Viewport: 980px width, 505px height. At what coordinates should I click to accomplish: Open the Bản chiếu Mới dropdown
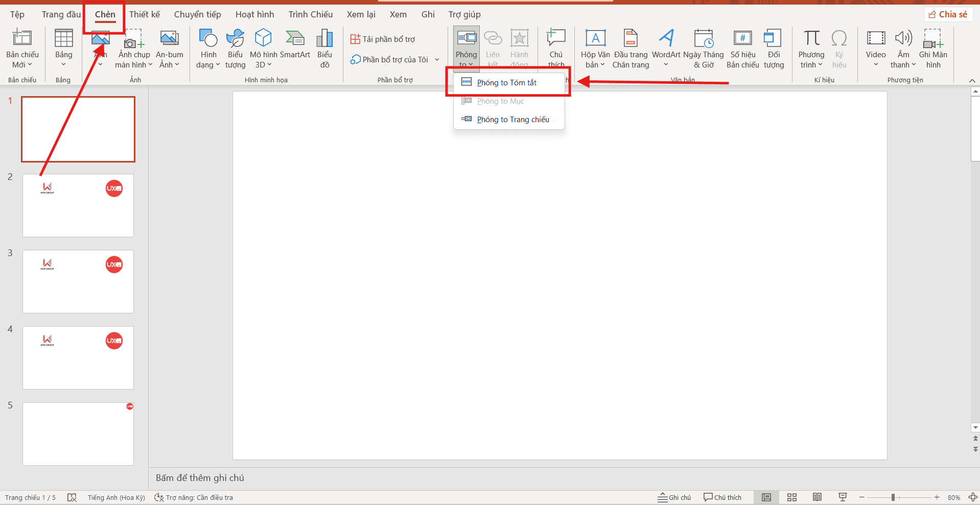pyautogui.click(x=22, y=49)
